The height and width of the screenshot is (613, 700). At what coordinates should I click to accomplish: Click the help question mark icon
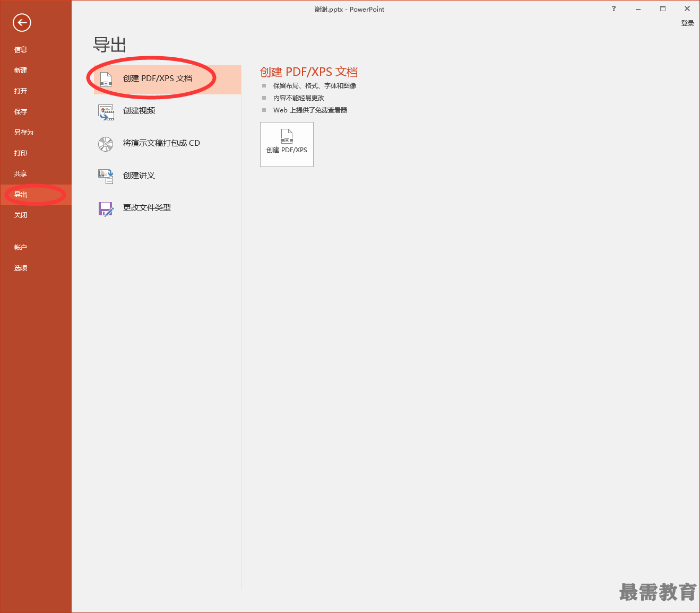613,8
